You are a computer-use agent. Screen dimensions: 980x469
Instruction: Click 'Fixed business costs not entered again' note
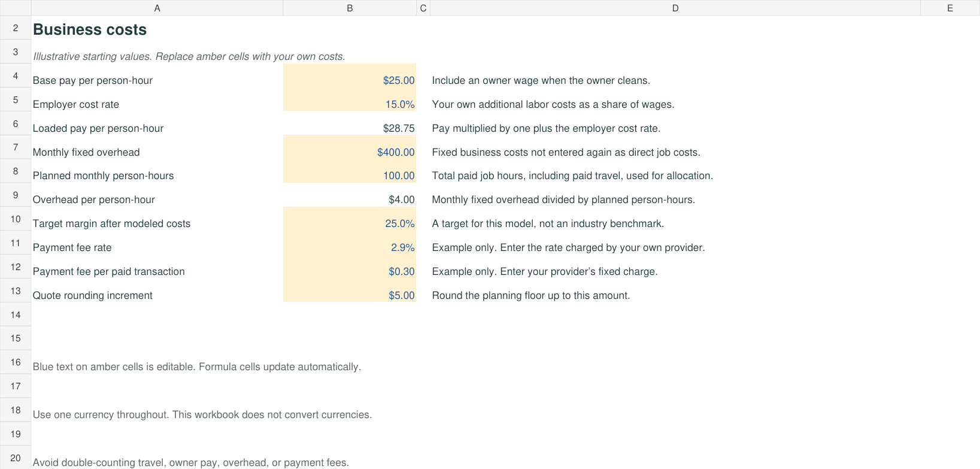566,152
